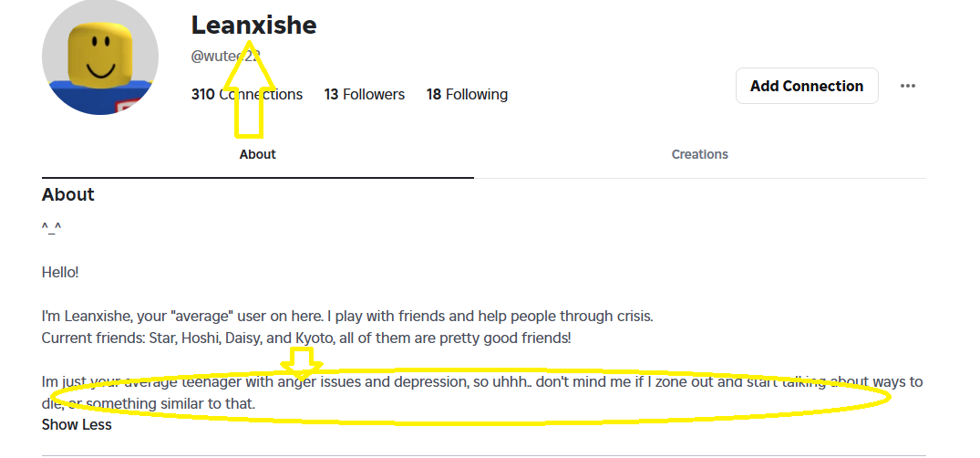
Task: Click the "I'm Leanxishe, your average user" sentence
Action: [x=346, y=317]
